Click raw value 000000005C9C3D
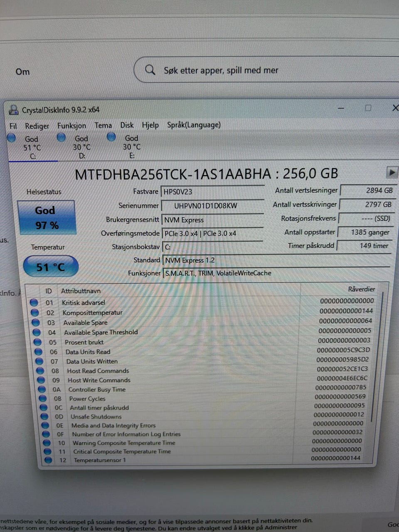 (343, 350)
